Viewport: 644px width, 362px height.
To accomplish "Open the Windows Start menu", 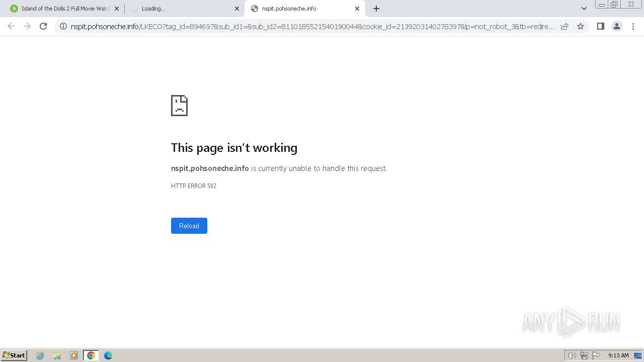I will point(14,355).
